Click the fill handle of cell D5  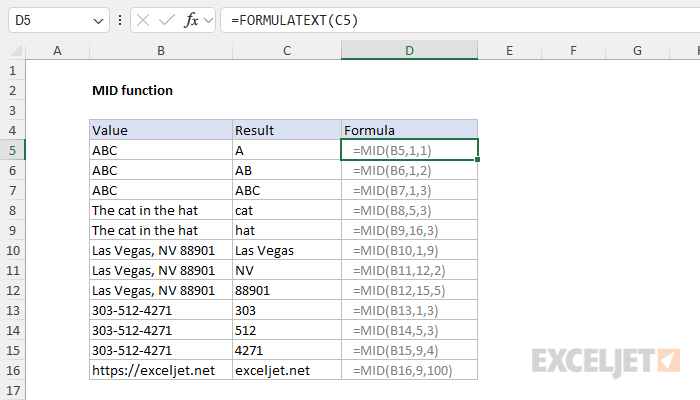coord(478,159)
